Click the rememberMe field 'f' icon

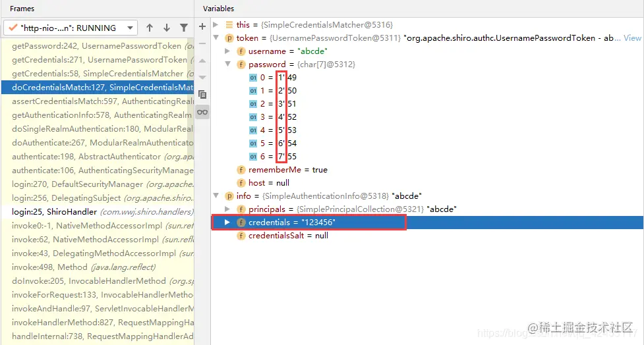[x=241, y=170]
